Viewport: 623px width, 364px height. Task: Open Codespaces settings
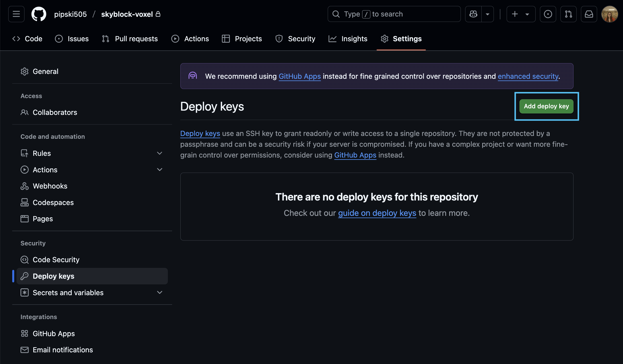(92, 202)
